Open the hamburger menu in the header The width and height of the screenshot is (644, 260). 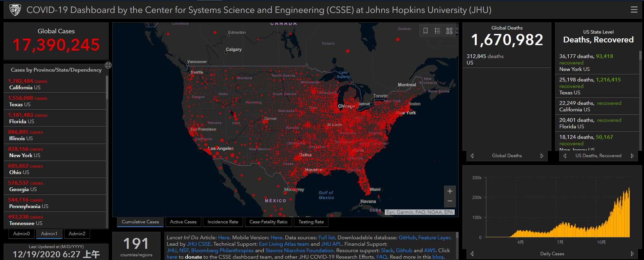[634, 10]
